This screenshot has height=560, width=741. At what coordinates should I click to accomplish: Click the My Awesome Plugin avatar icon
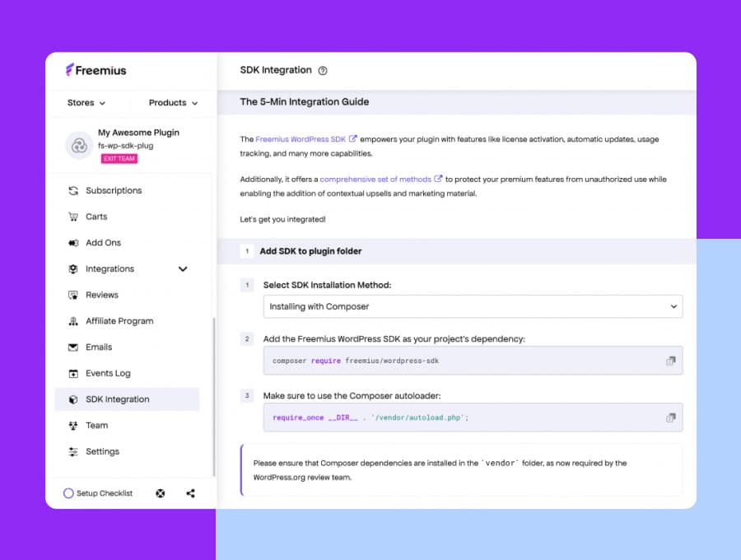coord(79,146)
